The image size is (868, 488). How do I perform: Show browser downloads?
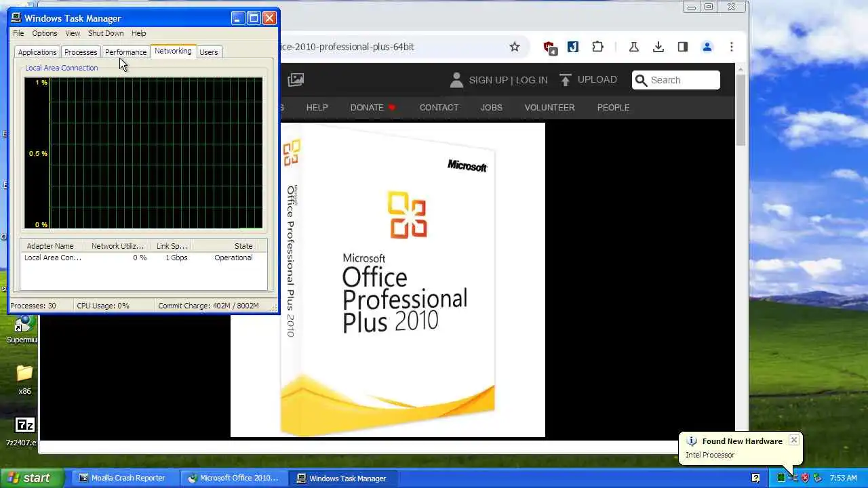[x=658, y=47]
